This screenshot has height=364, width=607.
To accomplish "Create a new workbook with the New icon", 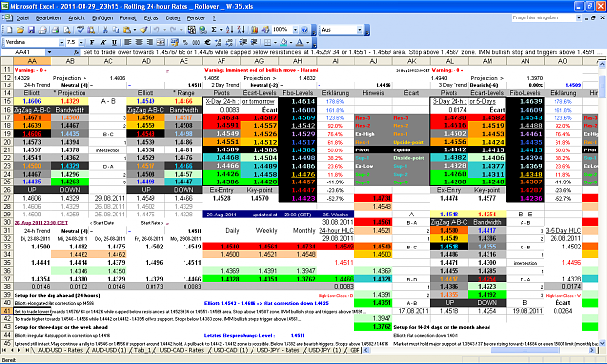I will (10, 30).
